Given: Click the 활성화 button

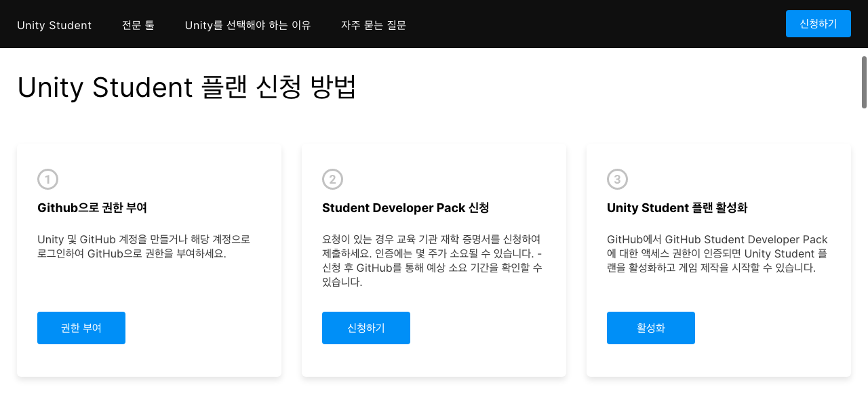Looking at the screenshot, I should [651, 328].
